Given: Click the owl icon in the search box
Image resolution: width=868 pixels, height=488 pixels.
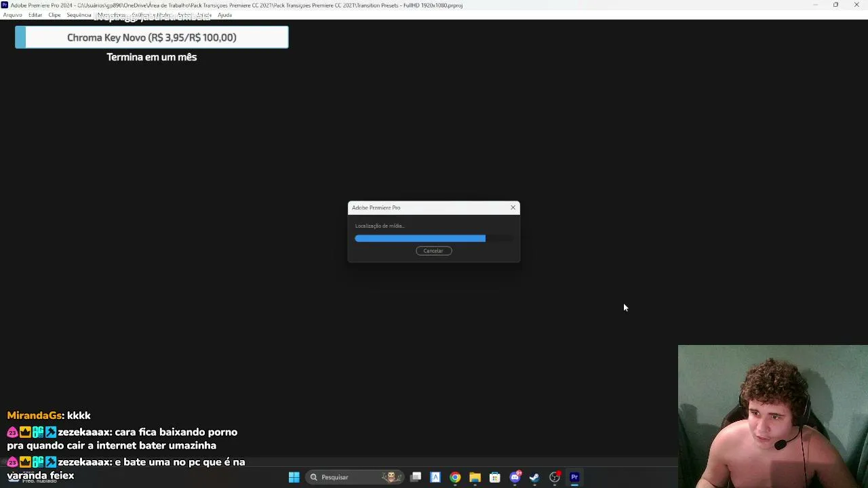Looking at the screenshot, I should click(391, 477).
